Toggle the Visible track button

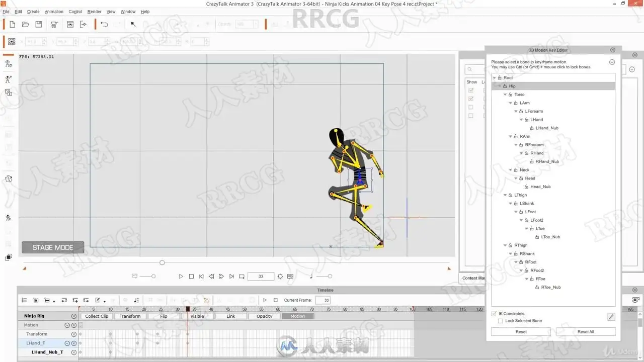(197, 316)
